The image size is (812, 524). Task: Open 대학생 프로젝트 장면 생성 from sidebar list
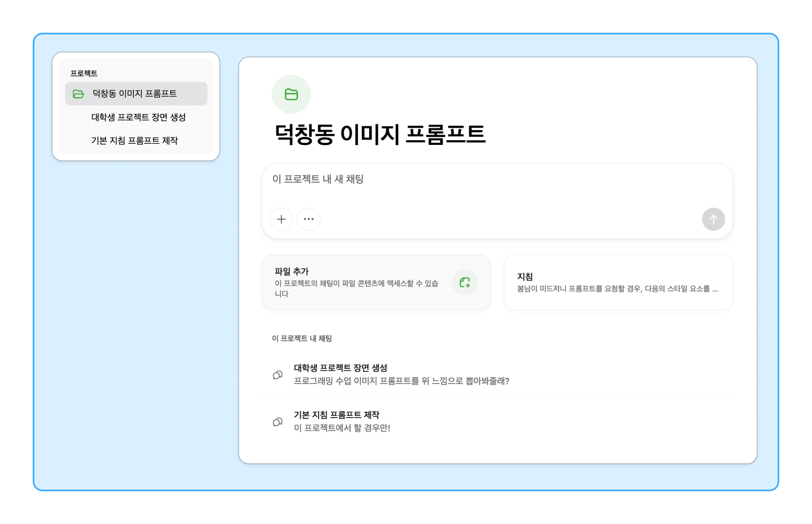pyautogui.click(x=138, y=117)
